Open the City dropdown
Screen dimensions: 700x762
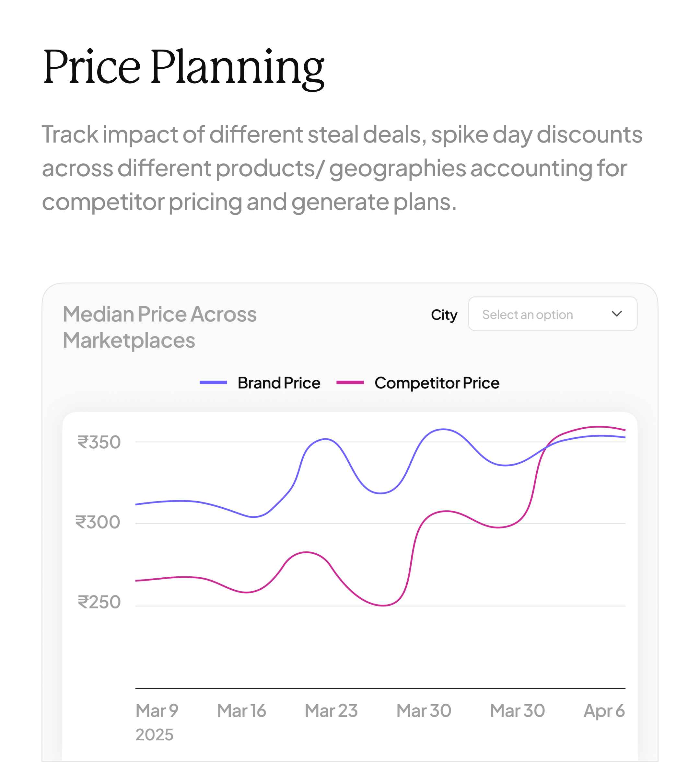pos(552,314)
